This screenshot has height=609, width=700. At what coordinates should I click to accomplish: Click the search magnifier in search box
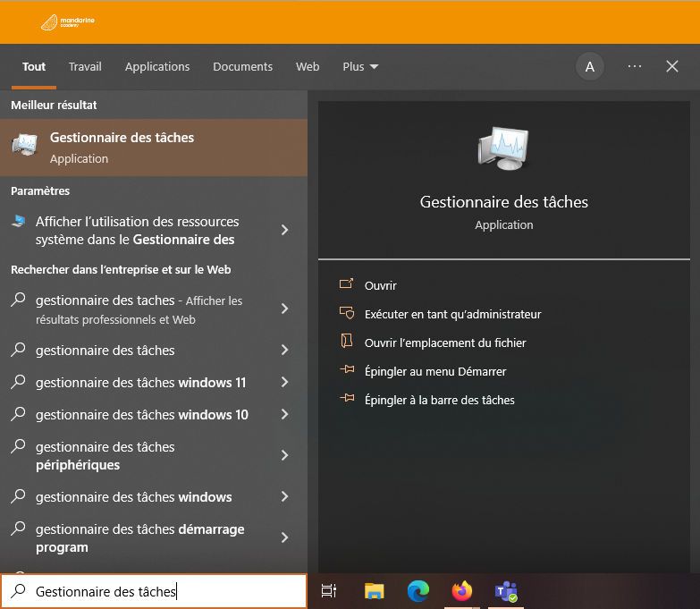(x=18, y=591)
